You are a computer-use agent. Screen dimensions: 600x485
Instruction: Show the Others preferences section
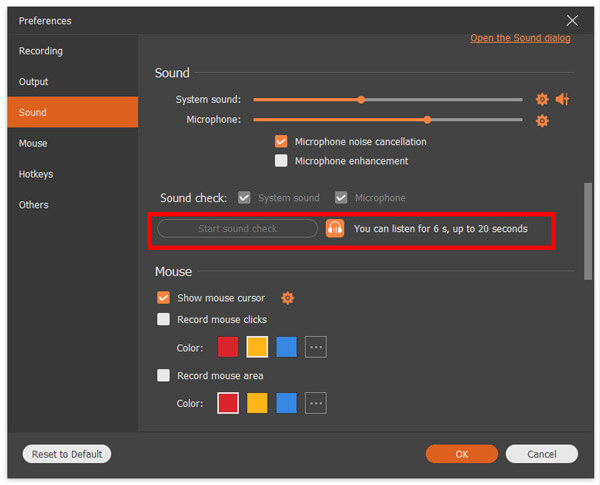(73, 205)
